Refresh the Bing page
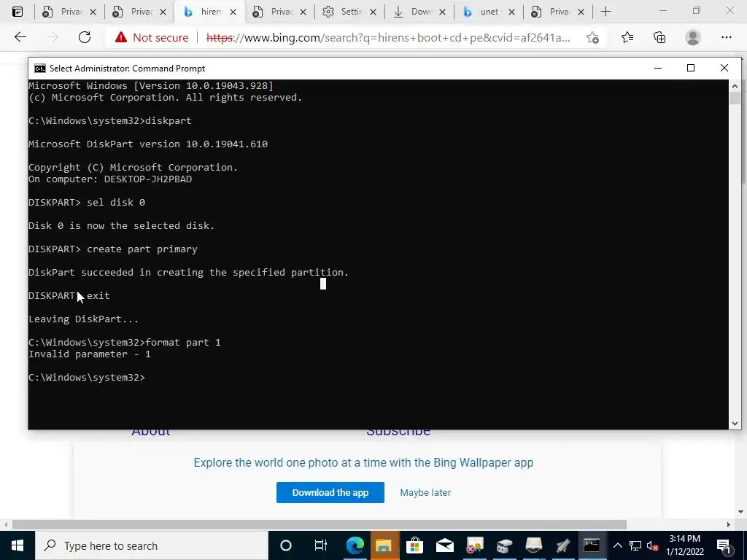 coord(85,37)
